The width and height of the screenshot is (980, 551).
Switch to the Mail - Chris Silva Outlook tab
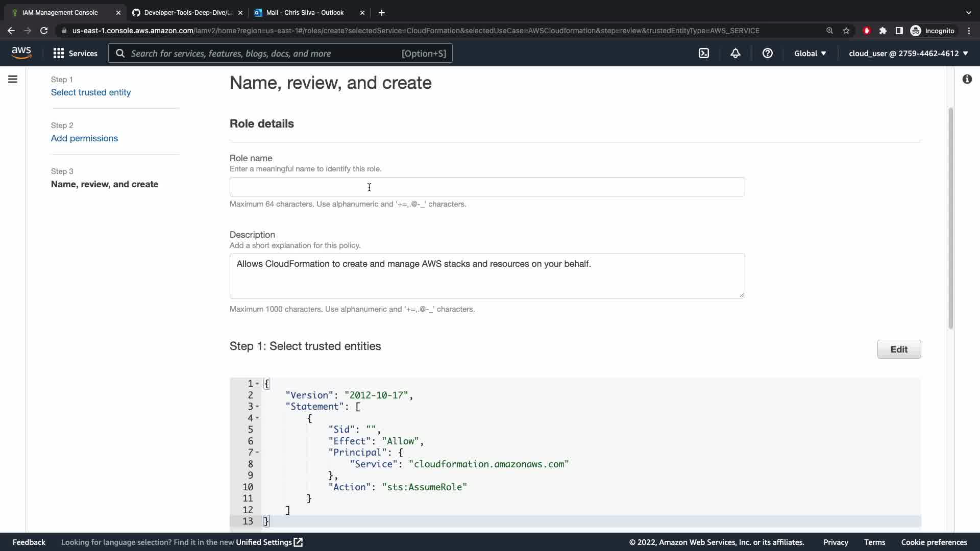(305, 12)
